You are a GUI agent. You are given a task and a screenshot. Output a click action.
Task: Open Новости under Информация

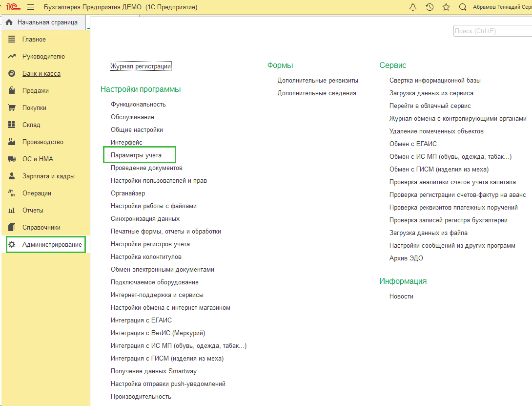coord(401,296)
